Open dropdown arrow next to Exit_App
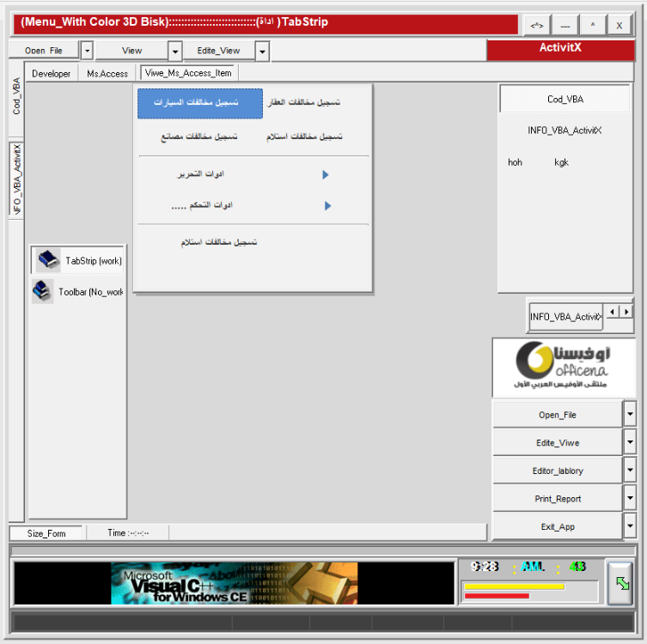The image size is (647, 644). [x=630, y=526]
